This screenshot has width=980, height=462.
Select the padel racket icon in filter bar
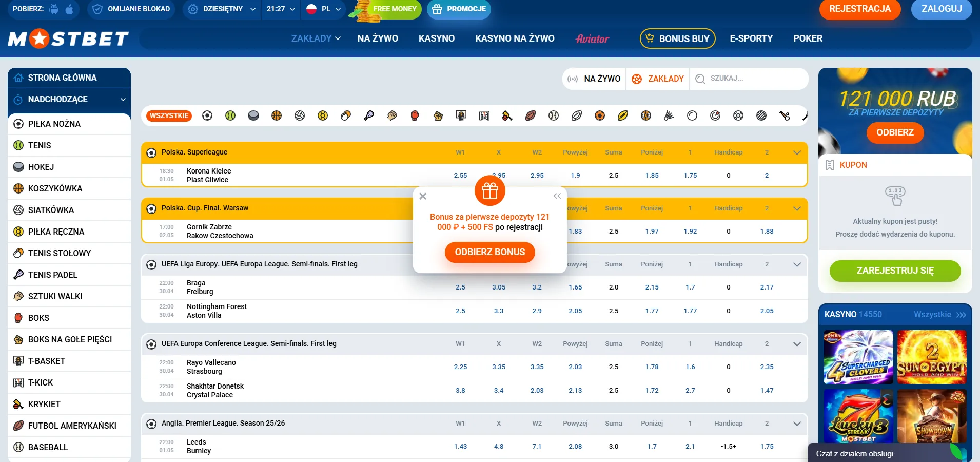(369, 115)
